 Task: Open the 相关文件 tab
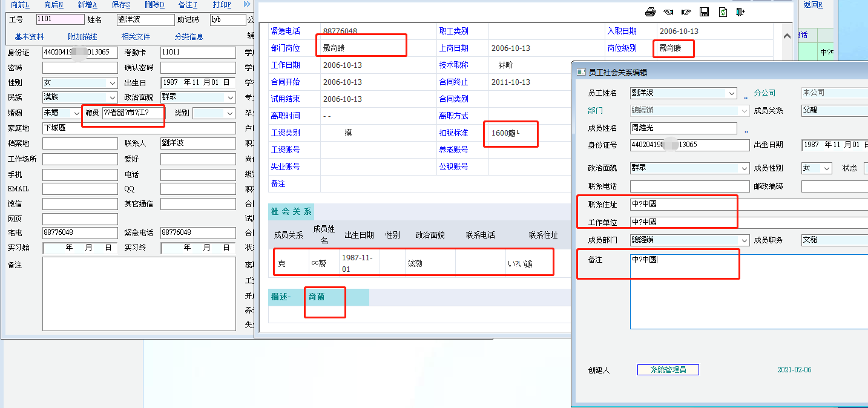(x=136, y=37)
